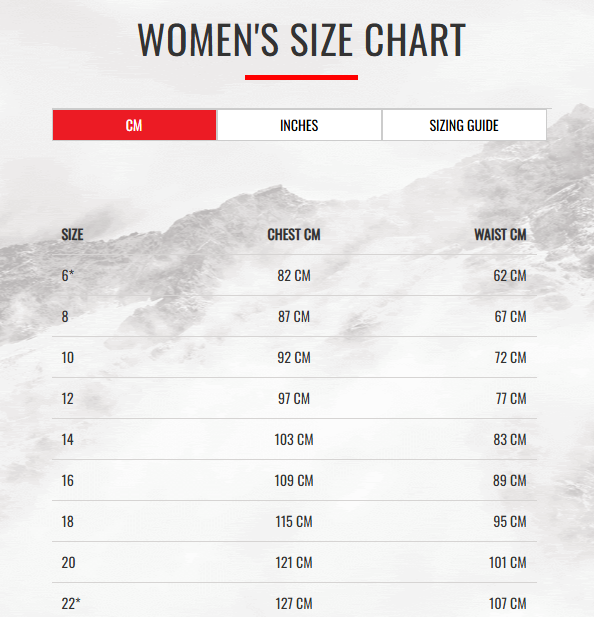This screenshot has height=617, width=594.
Task: Switch to the INCHES tab
Action: 299,125
